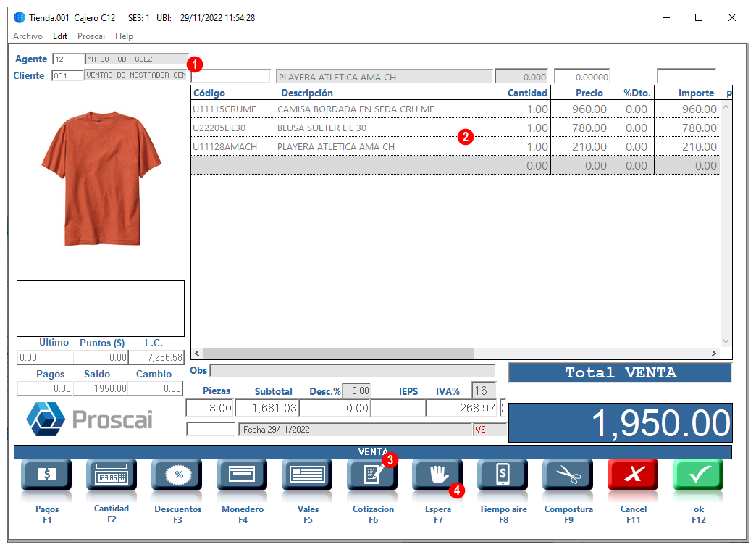Select row code U11128AMACH
The image size is (756, 547).
[x=225, y=146]
